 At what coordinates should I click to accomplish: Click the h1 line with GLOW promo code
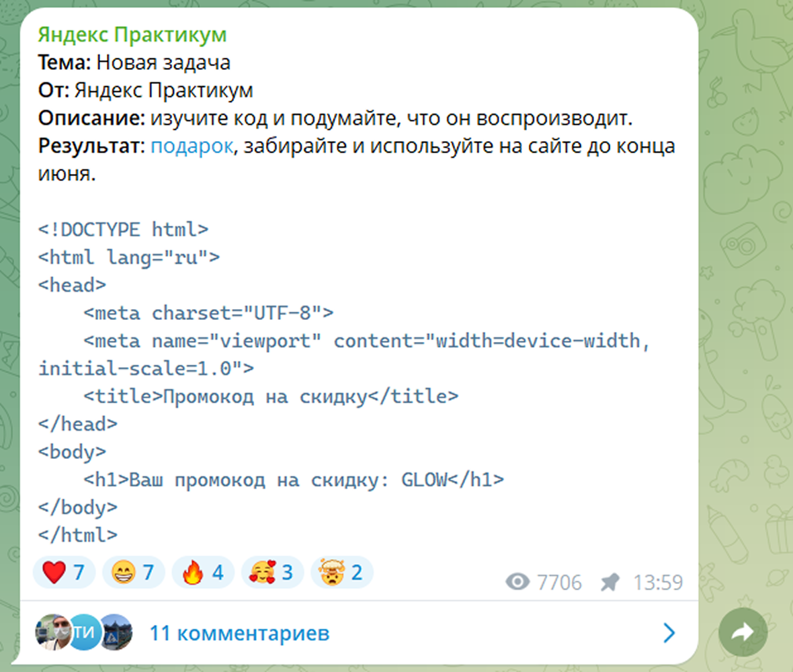click(294, 480)
